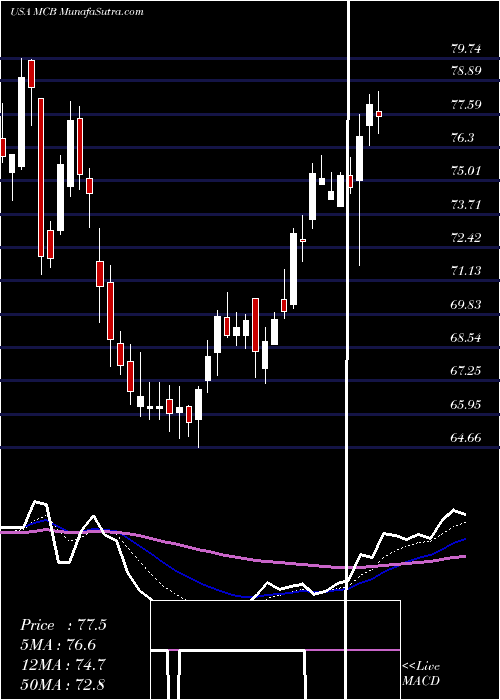Select the 73.71 price level label
Image resolution: width=500 pixels, height=700 pixels.
pos(466,205)
